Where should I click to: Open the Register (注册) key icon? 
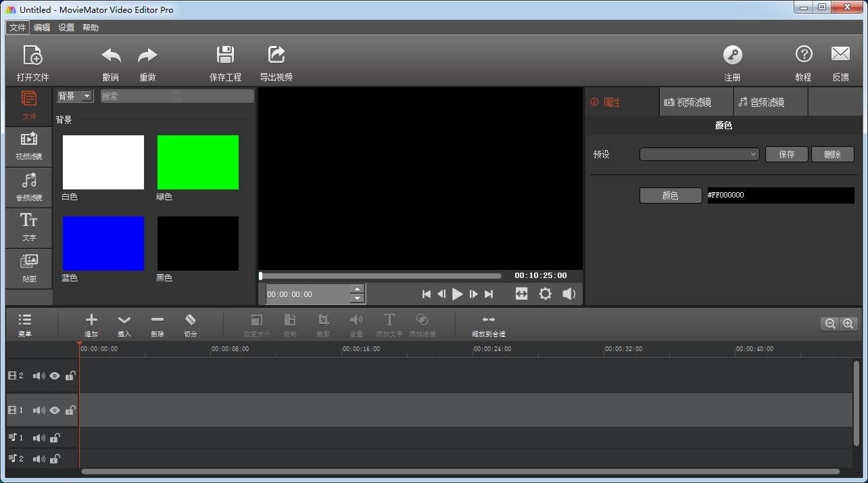click(732, 55)
